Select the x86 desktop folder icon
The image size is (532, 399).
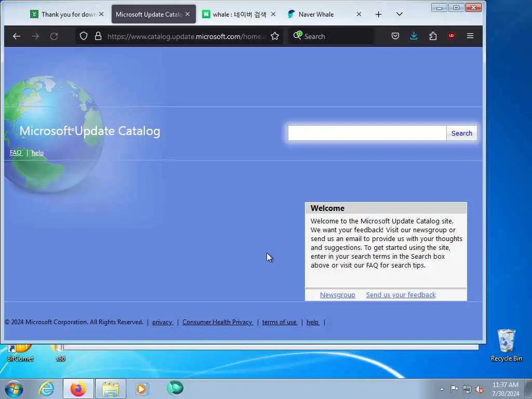(60, 353)
